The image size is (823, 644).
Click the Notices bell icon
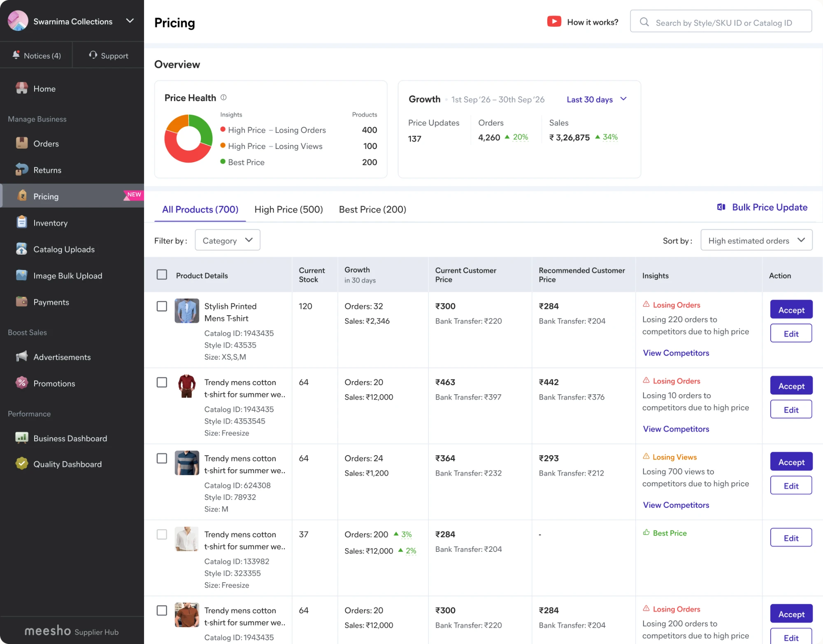16,55
